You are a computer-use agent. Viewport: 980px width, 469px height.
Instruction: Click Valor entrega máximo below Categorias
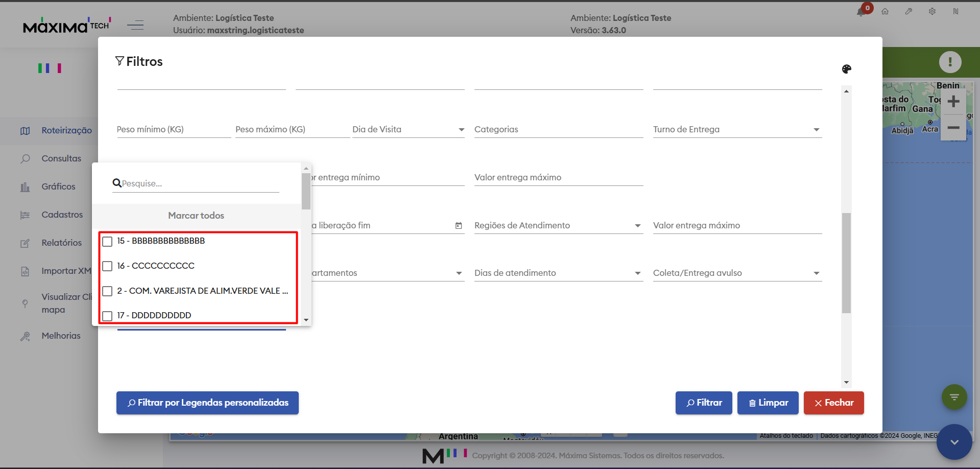(x=559, y=178)
